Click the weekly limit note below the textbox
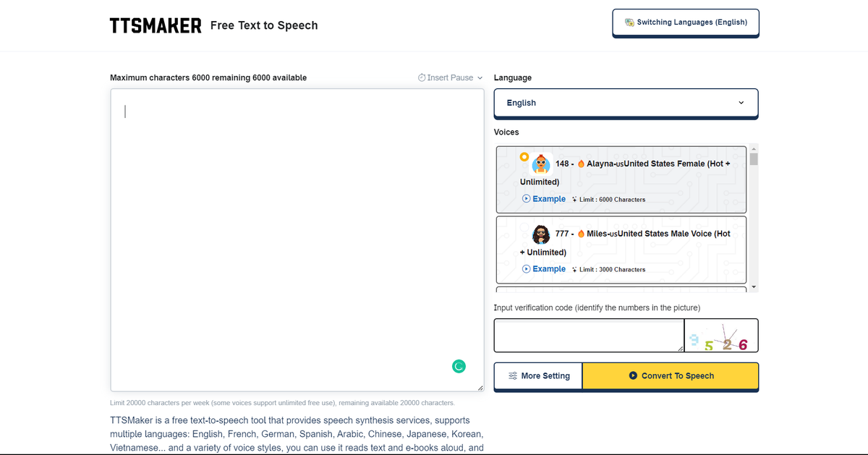 (x=282, y=403)
